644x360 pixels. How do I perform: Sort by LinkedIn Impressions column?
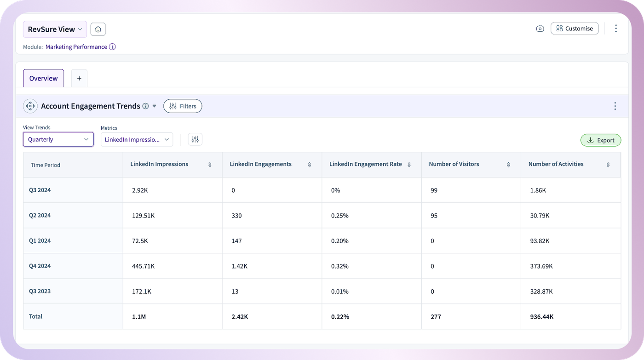coord(210,165)
